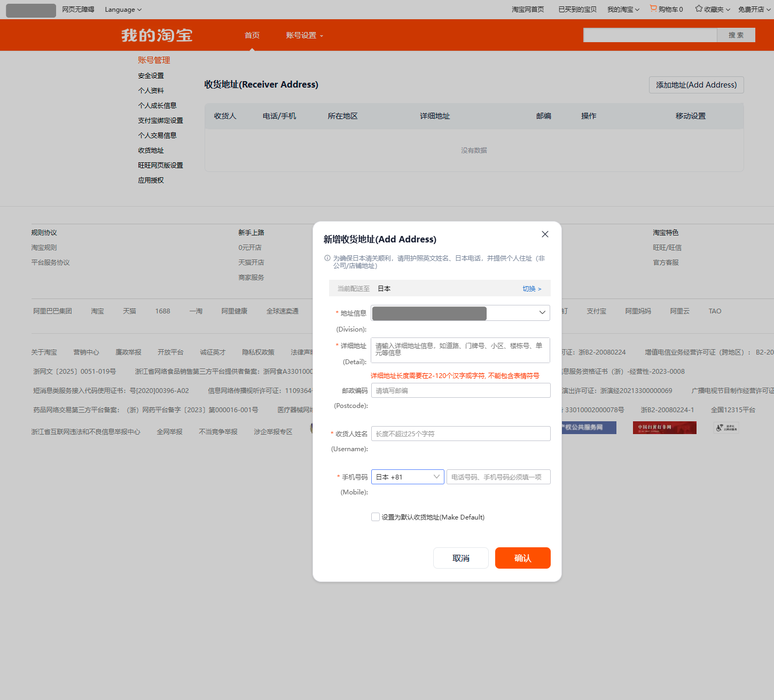Click the favorites star icon
Viewport: 774px width, 700px height.
(x=699, y=9)
